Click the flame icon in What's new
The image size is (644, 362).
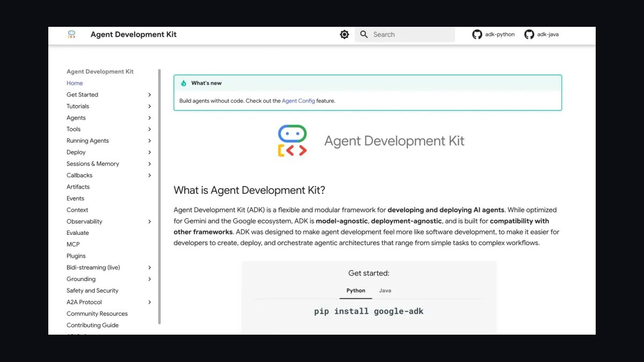[184, 83]
